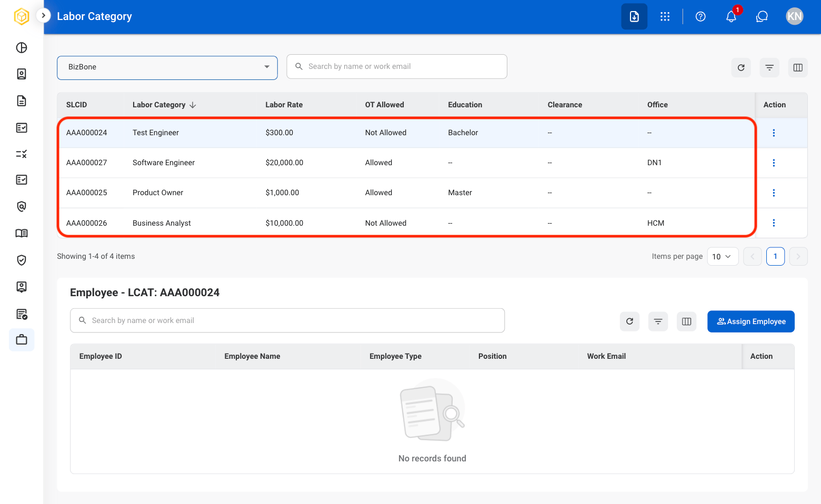This screenshot has height=504, width=821.
Task: Click the top search by name field
Action: (x=397, y=67)
